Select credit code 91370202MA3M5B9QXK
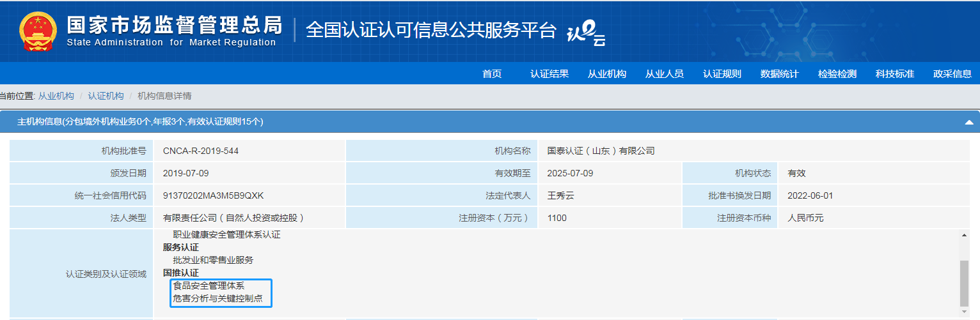The height and width of the screenshot is (320, 980). tap(214, 195)
